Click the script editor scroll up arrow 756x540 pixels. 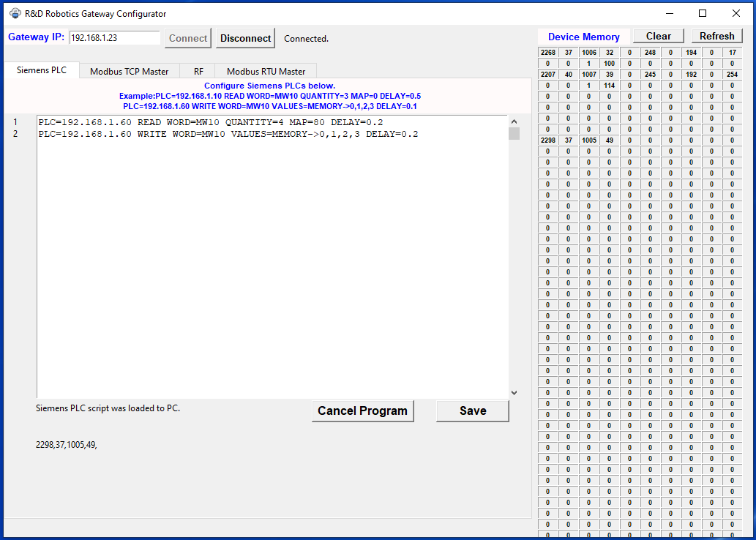pyautogui.click(x=514, y=121)
